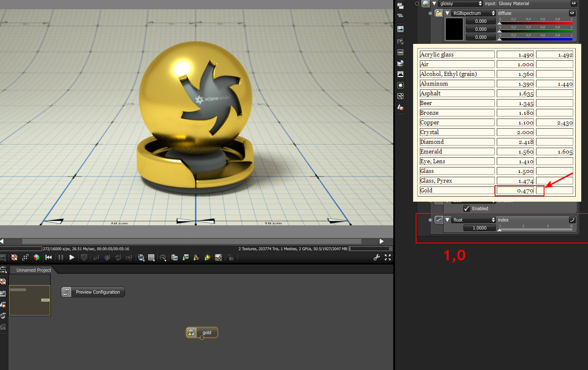Pause the render

pos(61,257)
